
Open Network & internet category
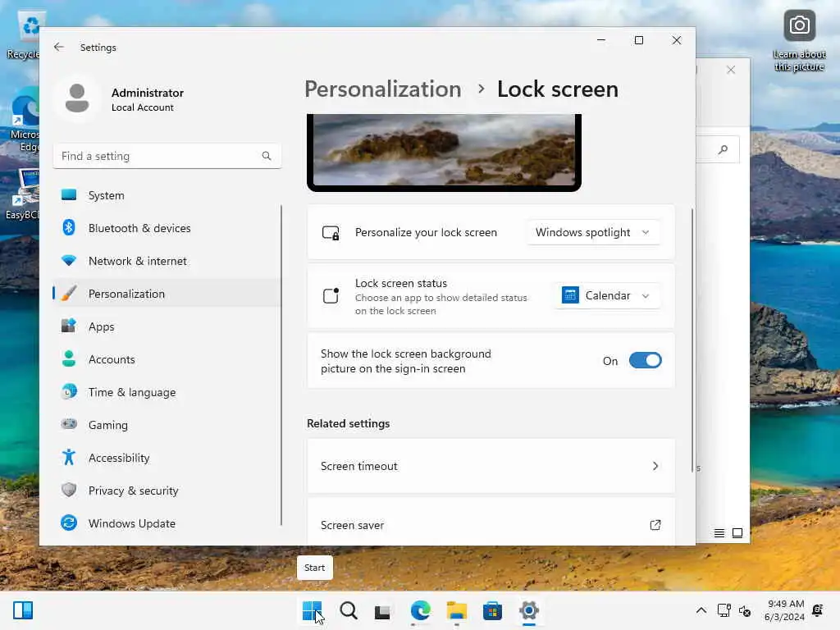tap(167, 261)
